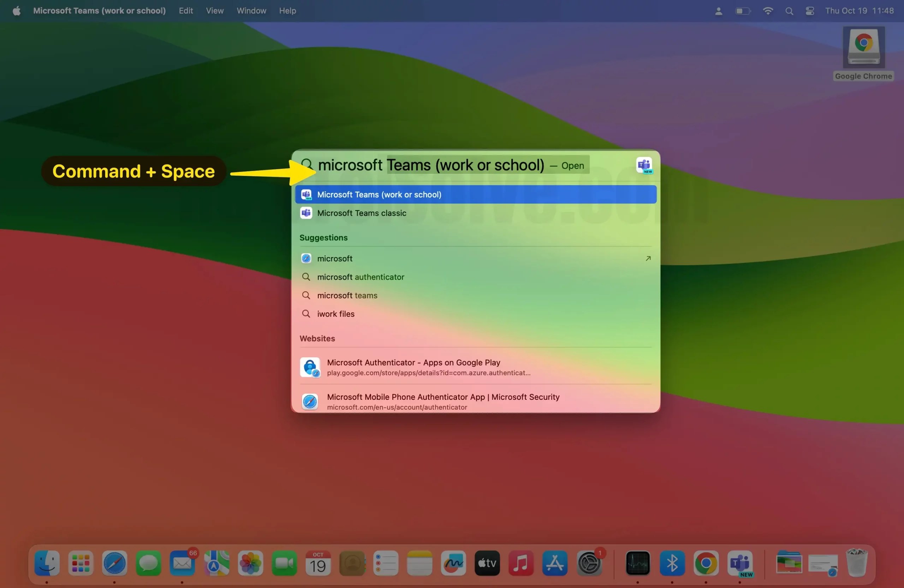Open Mail showing 66 unread messages

tap(182, 564)
